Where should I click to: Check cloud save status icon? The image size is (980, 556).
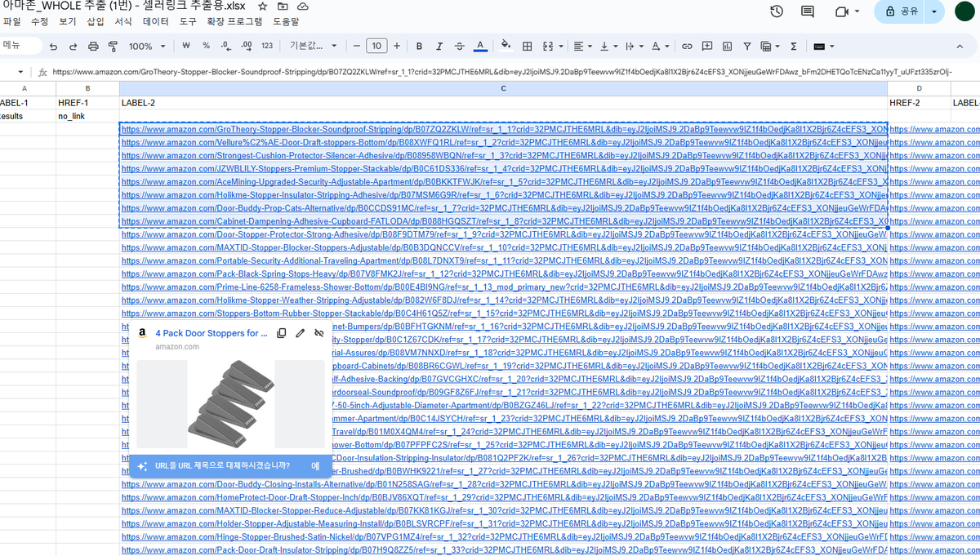303,7
